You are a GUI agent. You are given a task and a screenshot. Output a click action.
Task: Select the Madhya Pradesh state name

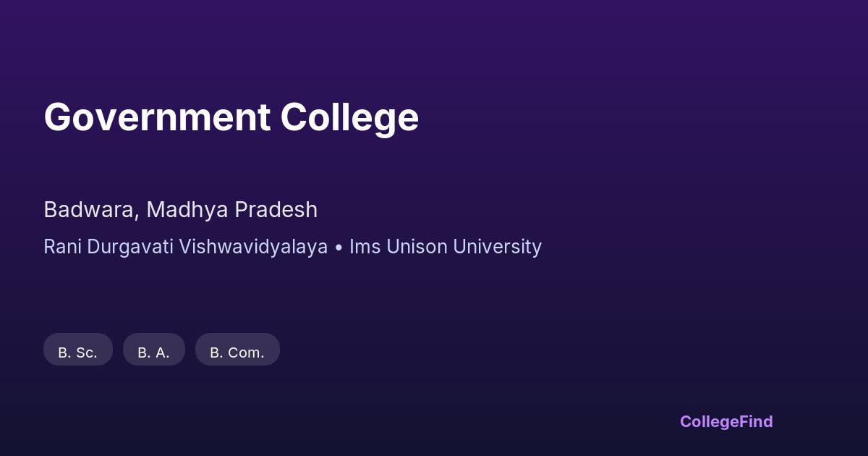click(x=231, y=210)
